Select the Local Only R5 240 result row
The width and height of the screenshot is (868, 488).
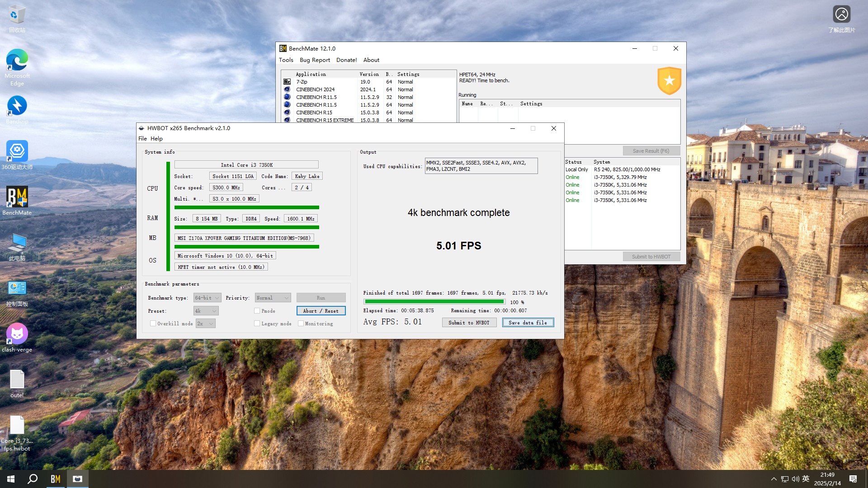point(622,169)
